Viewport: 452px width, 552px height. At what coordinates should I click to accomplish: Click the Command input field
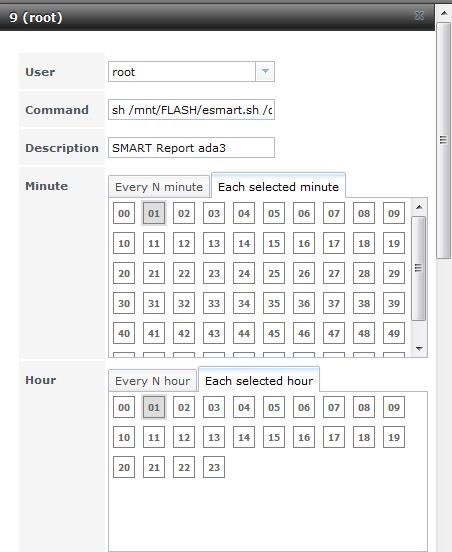pyautogui.click(x=191, y=110)
